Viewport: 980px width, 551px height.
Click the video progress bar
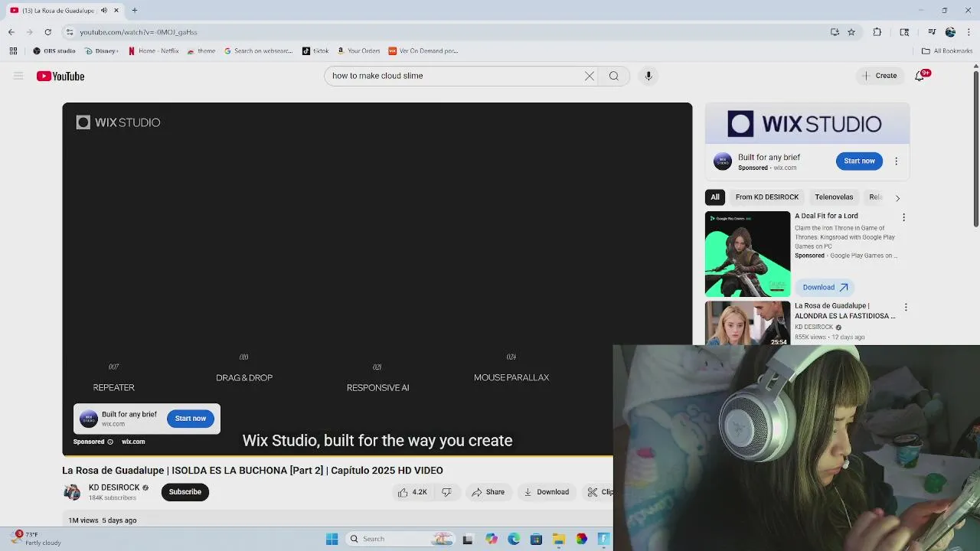338,455
